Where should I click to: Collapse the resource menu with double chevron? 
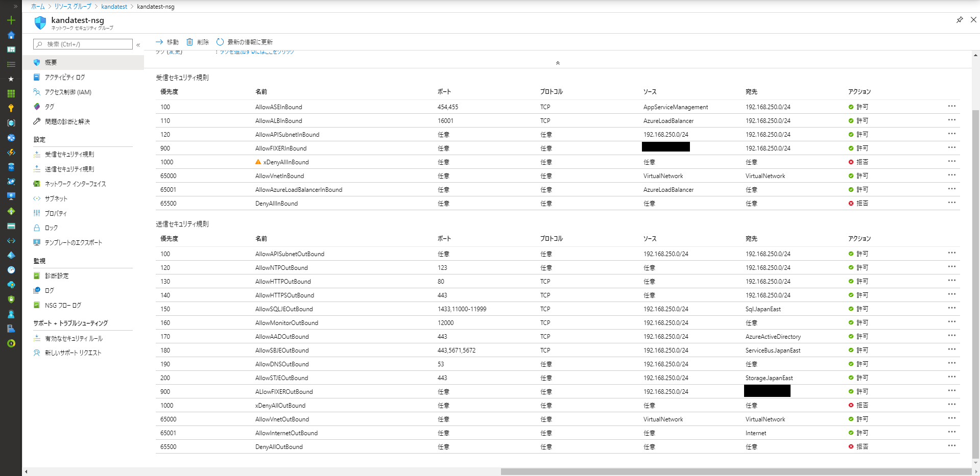pos(138,45)
